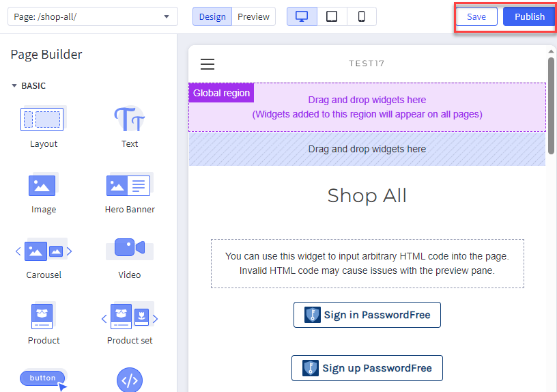Select the Layout widget icon
This screenshot has height=392, width=557.
click(x=42, y=120)
